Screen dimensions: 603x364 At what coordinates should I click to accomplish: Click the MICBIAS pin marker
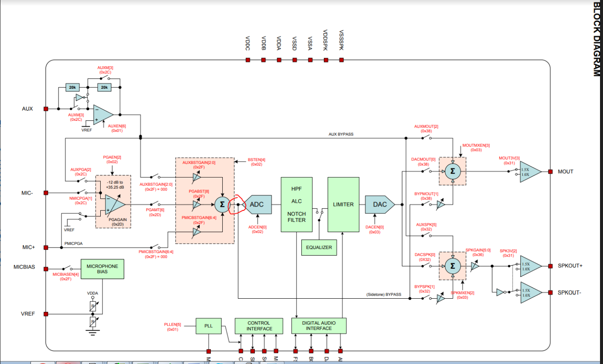[46, 269]
